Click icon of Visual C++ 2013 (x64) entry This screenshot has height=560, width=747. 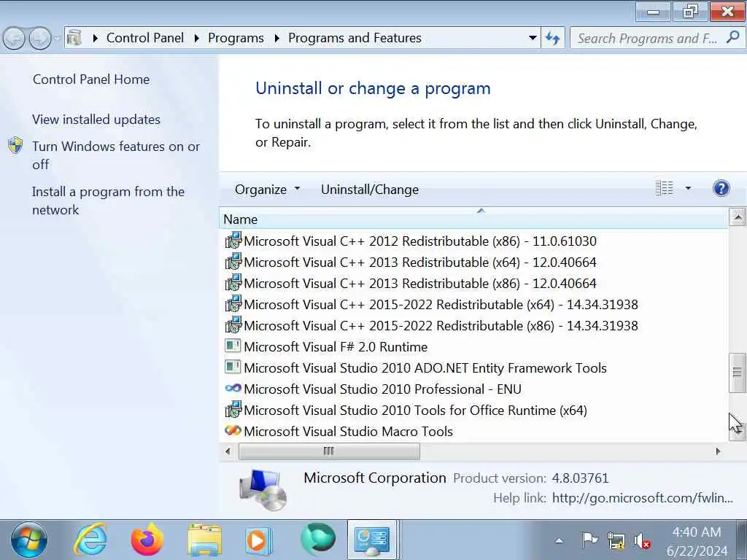point(233,262)
